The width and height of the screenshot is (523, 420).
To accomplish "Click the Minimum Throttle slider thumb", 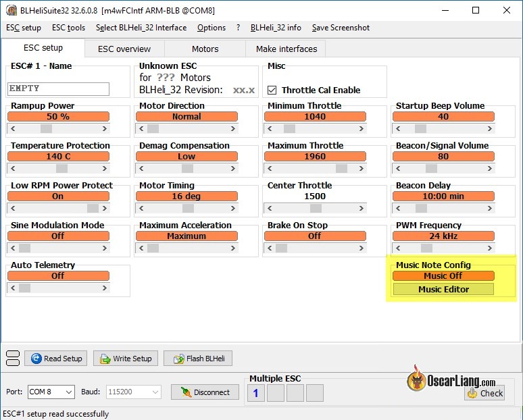I will 289,128.
